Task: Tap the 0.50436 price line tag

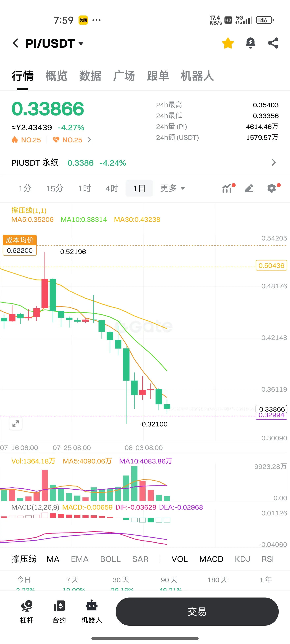Action: pyautogui.click(x=271, y=265)
